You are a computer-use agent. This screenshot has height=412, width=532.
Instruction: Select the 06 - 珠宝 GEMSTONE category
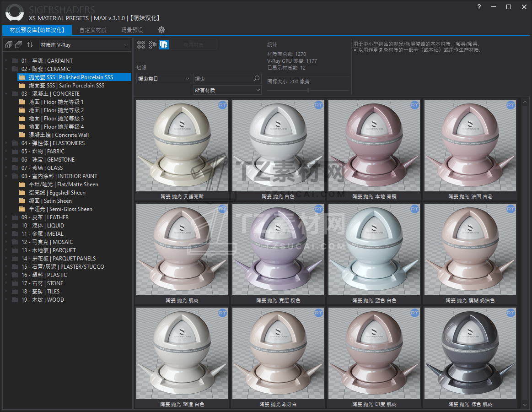pos(48,160)
